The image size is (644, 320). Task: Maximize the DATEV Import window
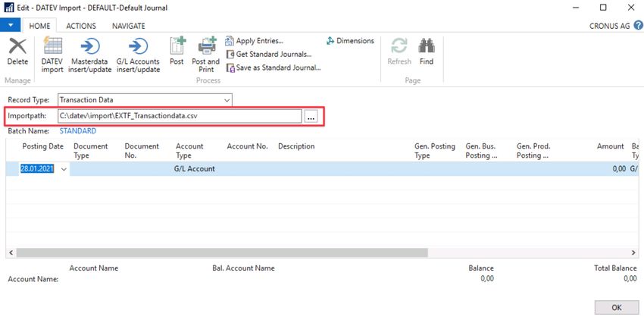pos(603,8)
